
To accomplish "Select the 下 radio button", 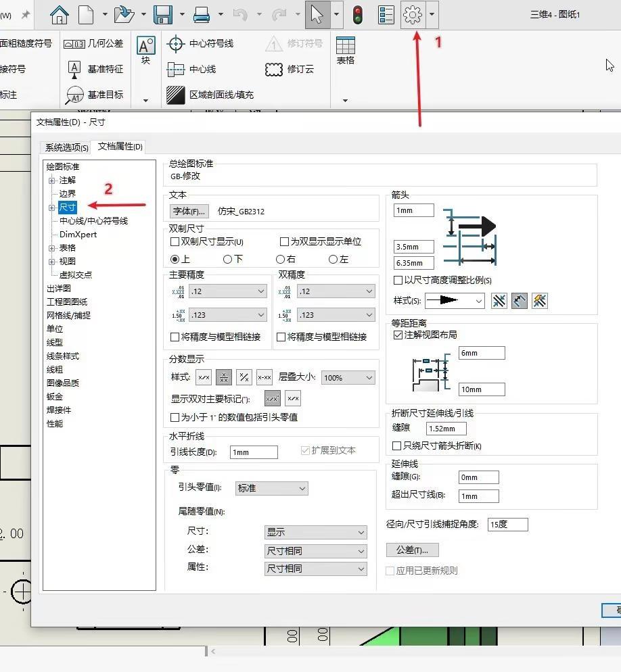I will tap(227, 260).
